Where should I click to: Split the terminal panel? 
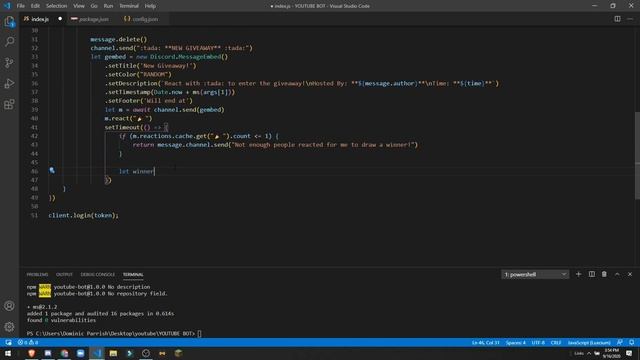[x=591, y=274]
